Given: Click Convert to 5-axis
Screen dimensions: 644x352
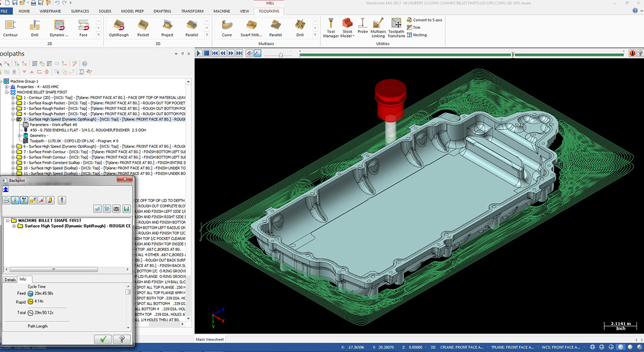Looking at the screenshot, I should coord(425,20).
